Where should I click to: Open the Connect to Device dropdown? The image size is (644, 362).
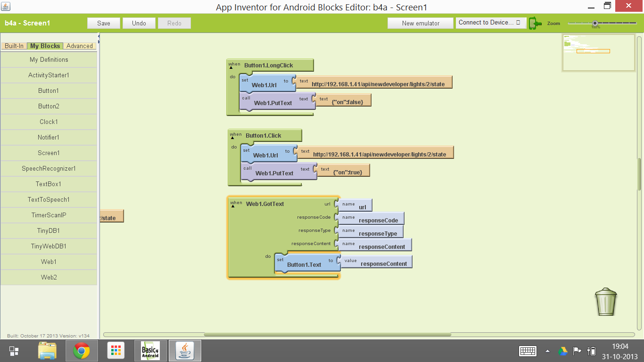coord(491,23)
